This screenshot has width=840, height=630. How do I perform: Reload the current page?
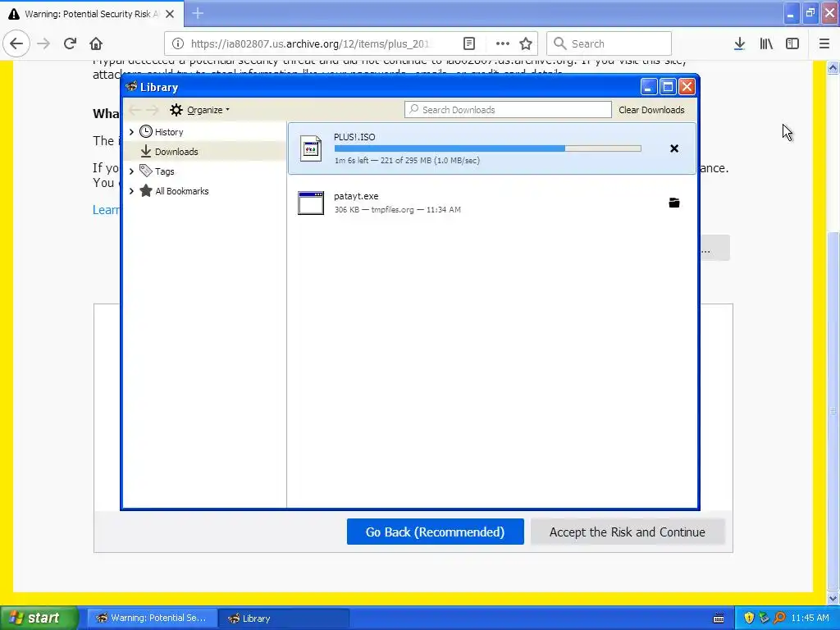70,43
